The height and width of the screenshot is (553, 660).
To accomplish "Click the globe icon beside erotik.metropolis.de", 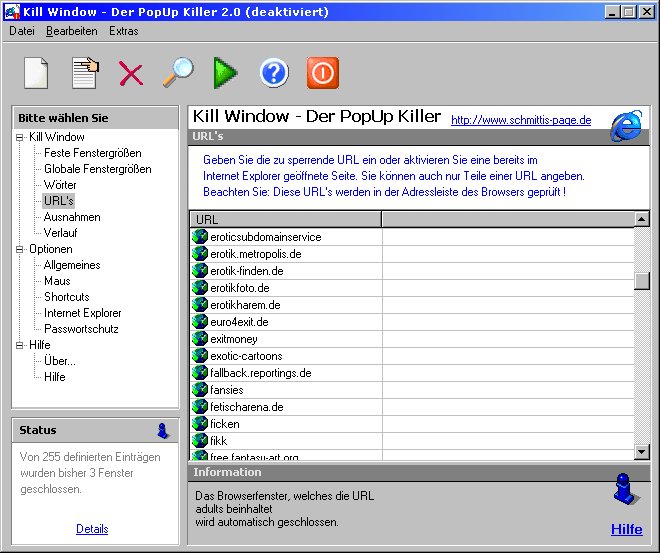I will [x=200, y=254].
